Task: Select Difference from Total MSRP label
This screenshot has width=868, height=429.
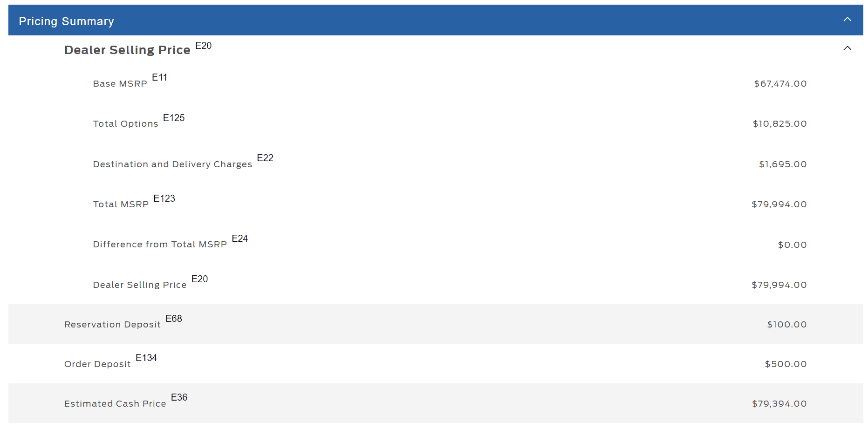Action: [x=160, y=245]
